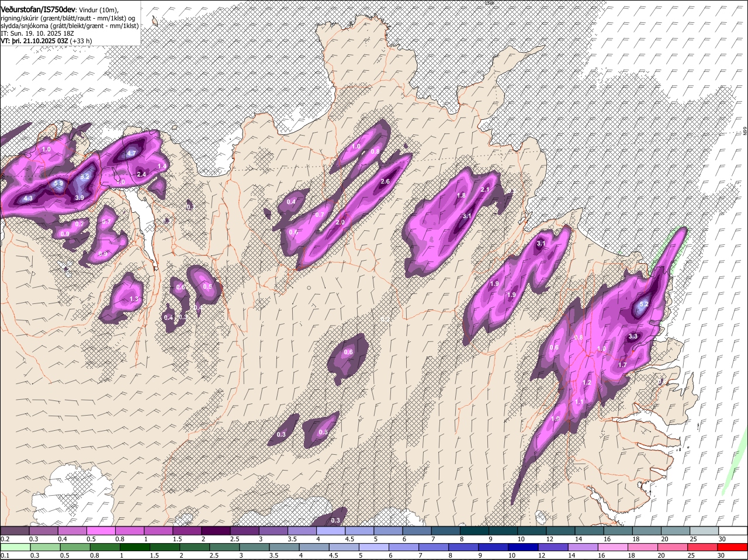Click the valid time line 'VT: þri. 21.10.2025 03Z'
Screen dimensions: 748x560
pyautogui.click(x=34, y=41)
